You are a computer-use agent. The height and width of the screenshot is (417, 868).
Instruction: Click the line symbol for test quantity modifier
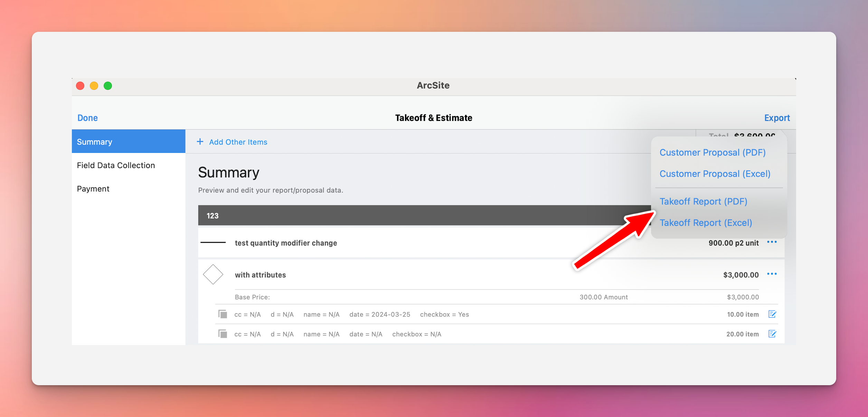[x=213, y=242]
